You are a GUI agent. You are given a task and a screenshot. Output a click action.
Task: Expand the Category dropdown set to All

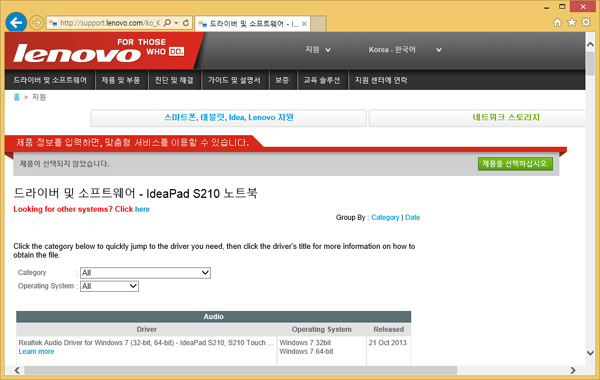[145, 273]
